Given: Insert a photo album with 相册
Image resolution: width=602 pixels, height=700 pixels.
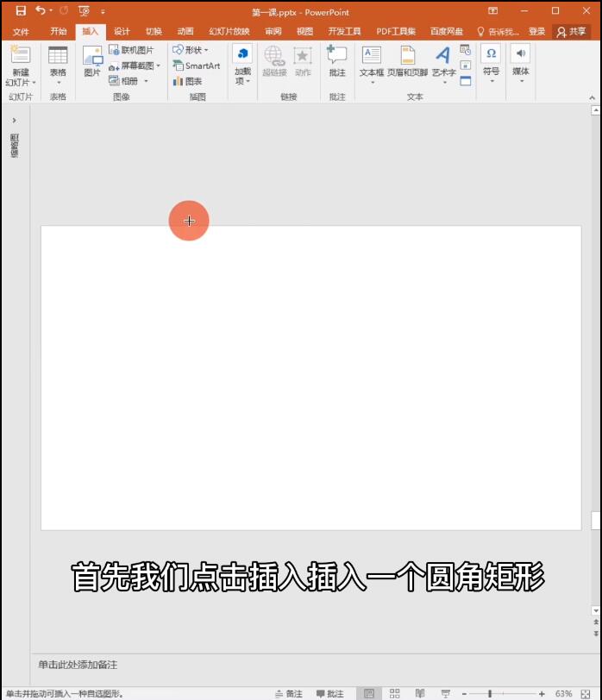Looking at the screenshot, I should [x=123, y=81].
